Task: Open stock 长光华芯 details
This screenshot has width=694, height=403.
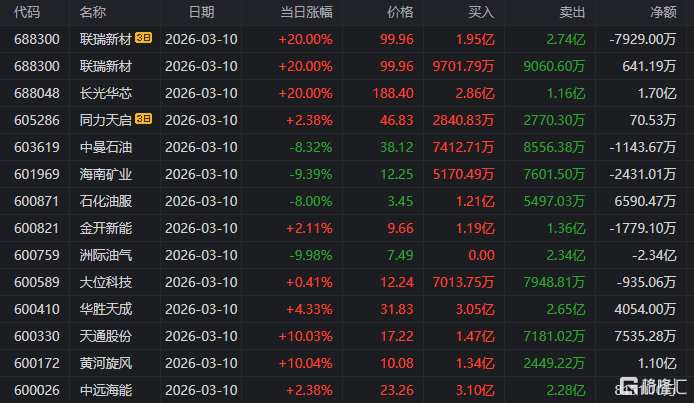Action: pos(105,93)
